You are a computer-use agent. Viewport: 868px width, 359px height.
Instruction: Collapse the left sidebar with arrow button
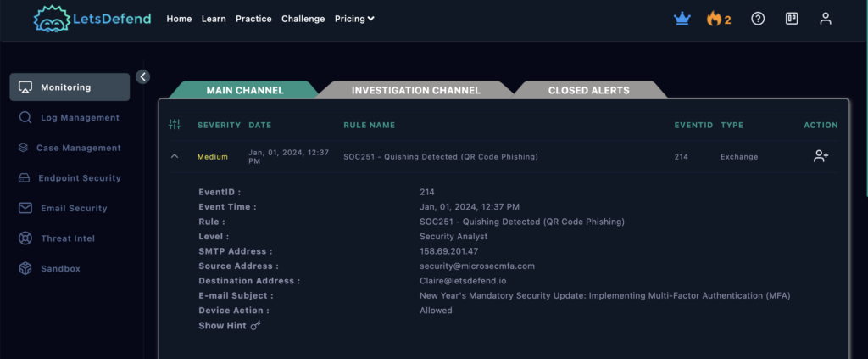(142, 76)
